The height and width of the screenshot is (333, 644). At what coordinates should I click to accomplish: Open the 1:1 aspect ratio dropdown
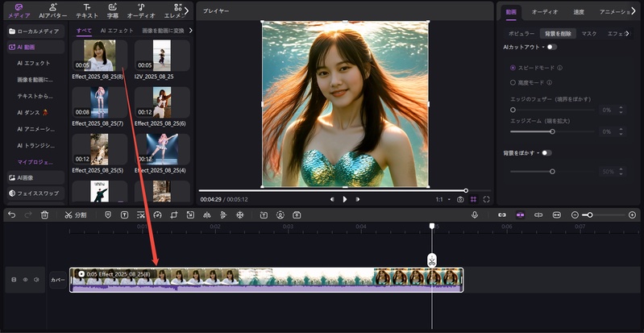point(443,199)
